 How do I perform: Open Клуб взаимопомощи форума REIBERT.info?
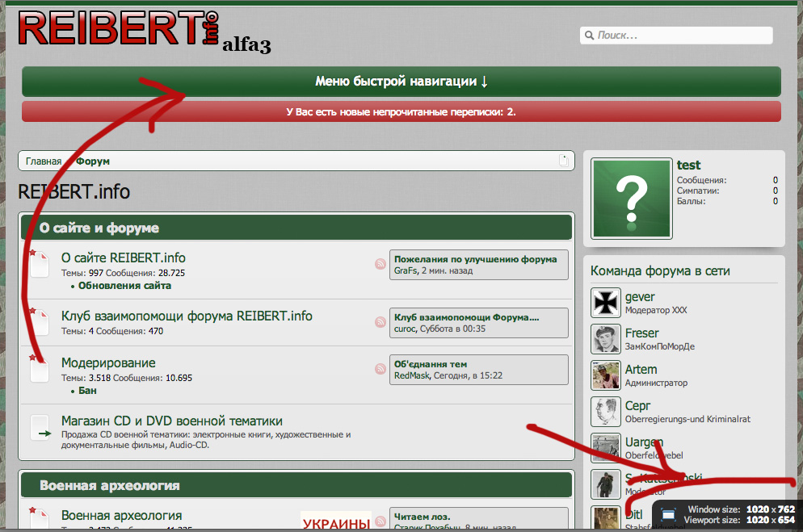[187, 316]
